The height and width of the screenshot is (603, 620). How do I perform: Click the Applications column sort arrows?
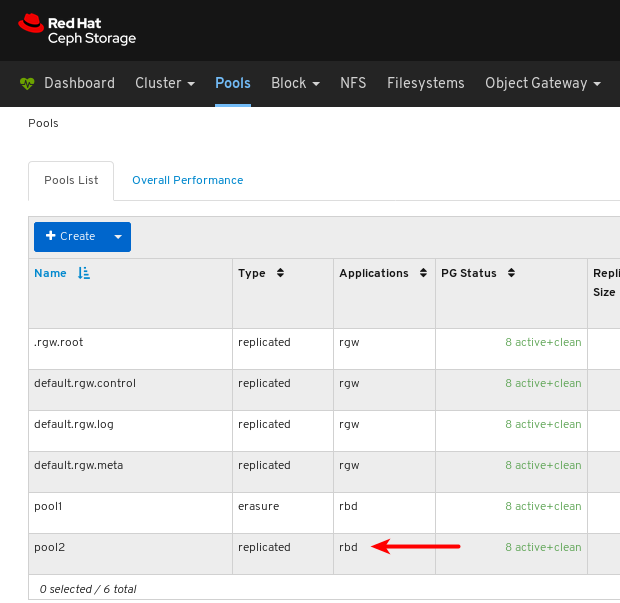422,273
